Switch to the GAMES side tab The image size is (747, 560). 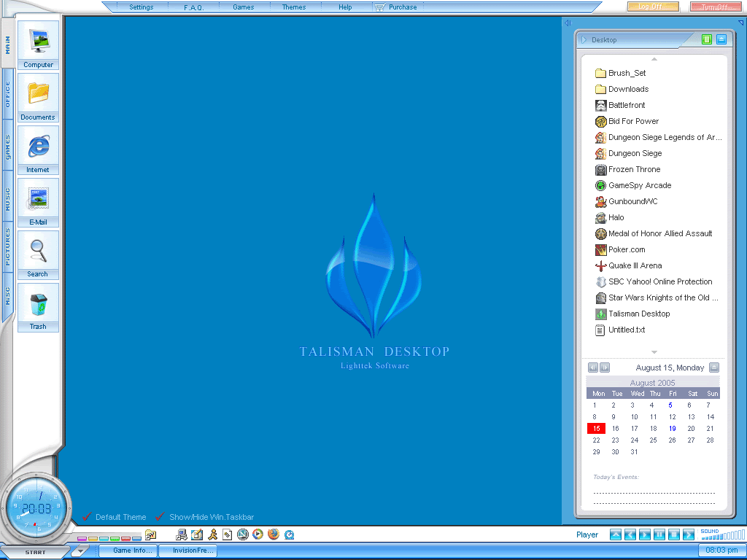pos(8,147)
